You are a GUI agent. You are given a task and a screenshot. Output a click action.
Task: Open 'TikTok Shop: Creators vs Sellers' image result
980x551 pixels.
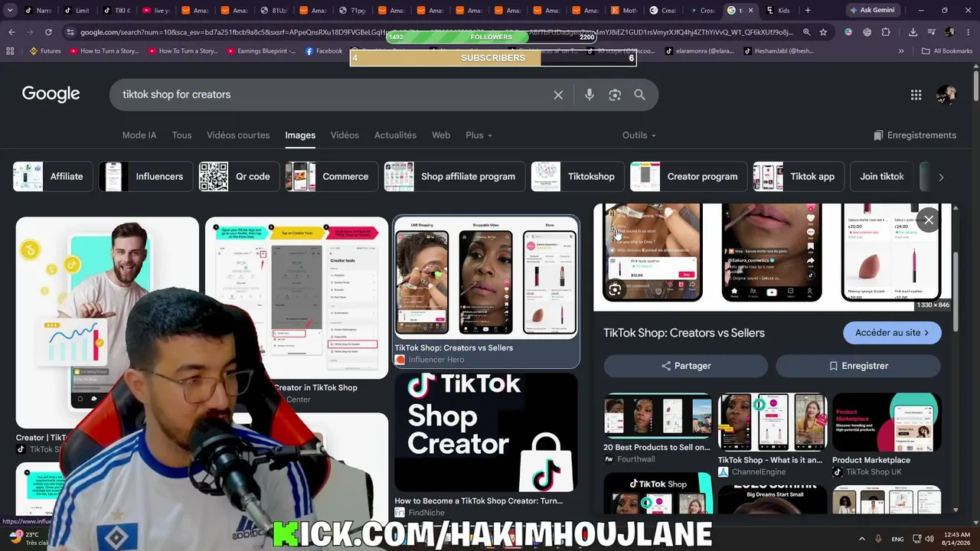pos(486,292)
